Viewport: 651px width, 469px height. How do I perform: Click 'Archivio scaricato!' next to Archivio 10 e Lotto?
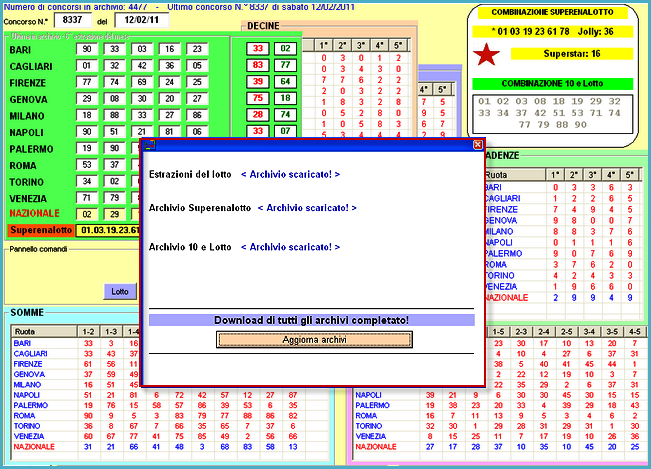[291, 247]
